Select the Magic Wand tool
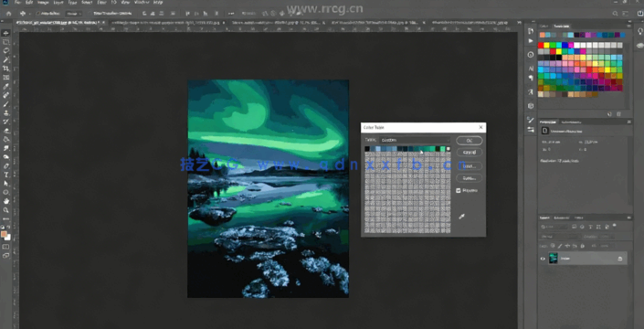The width and height of the screenshot is (644, 329). 5,60
